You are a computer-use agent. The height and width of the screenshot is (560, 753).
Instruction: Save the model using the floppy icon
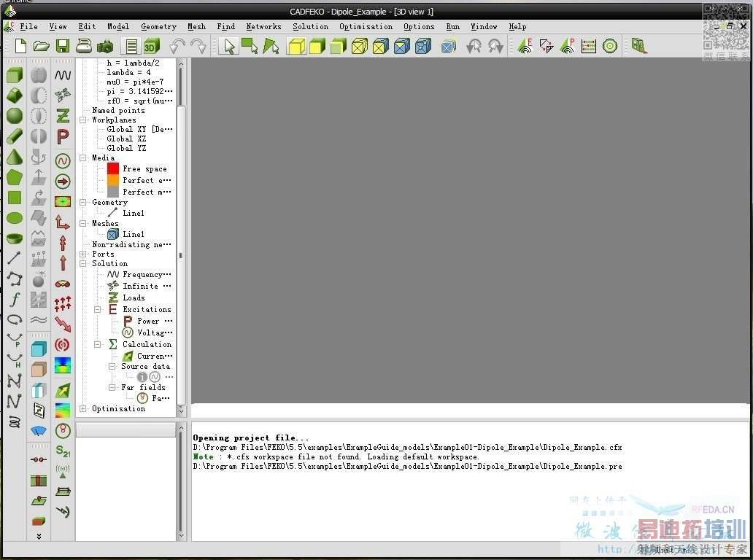(63, 46)
